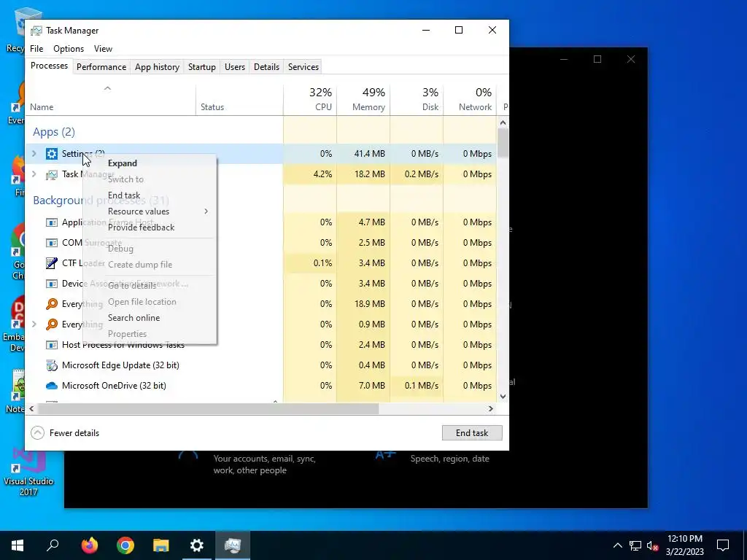747x560 pixels.
Task: Expand the second Everything process arrow
Action: point(34,324)
